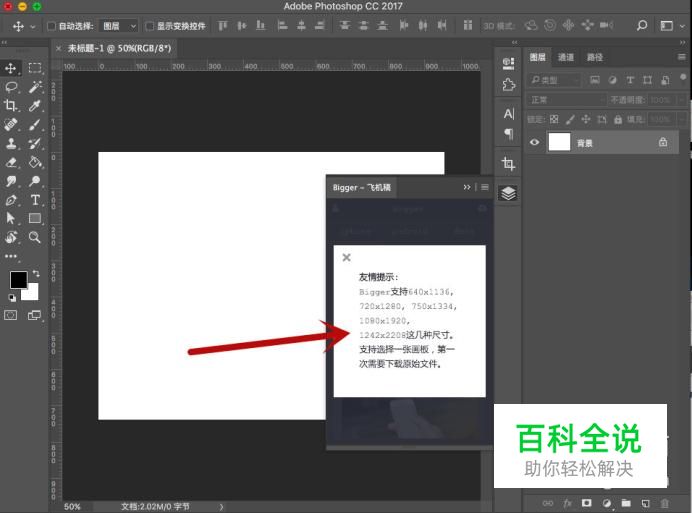The height and width of the screenshot is (513, 692).
Task: Select the Zoom tool
Action: 35,238
